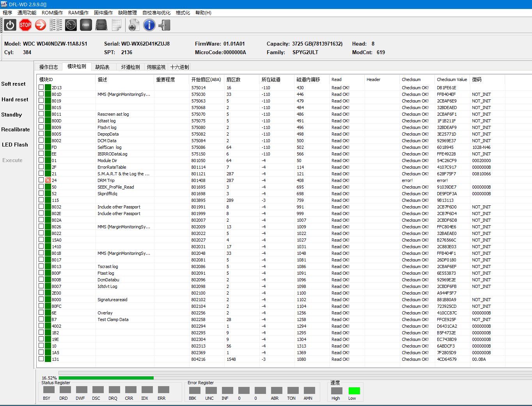Image resolution: width=532 pixels, height=406 pixels.
Task: Click the green progress bar at 16.52%
Action: click(x=106, y=378)
